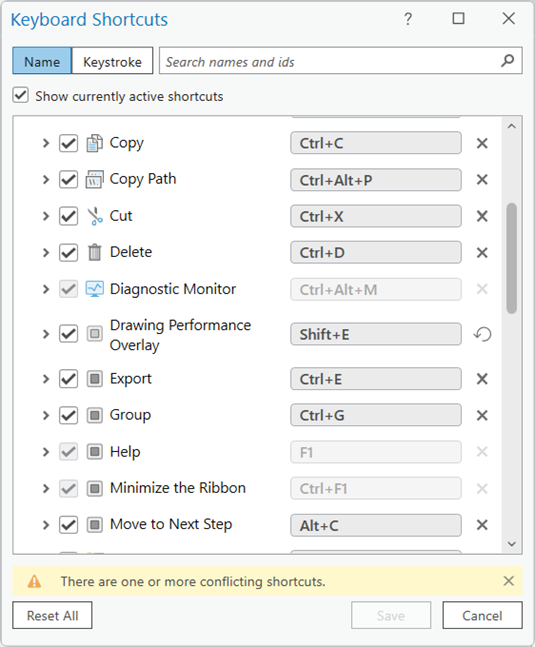Uncheck the Drawing Performance Overlay checkbox
Screen dimensions: 535x647
pyautogui.click(x=68, y=334)
